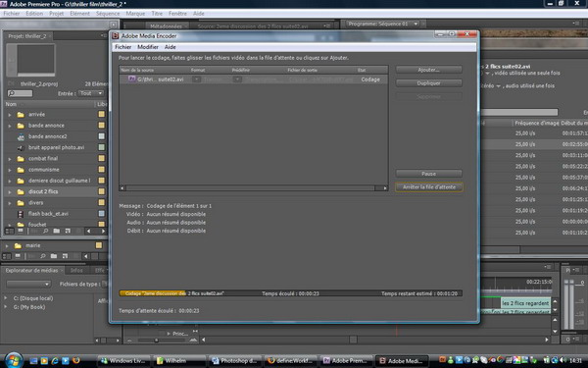
Task: Expand the mairie bin
Action: pos(7,245)
